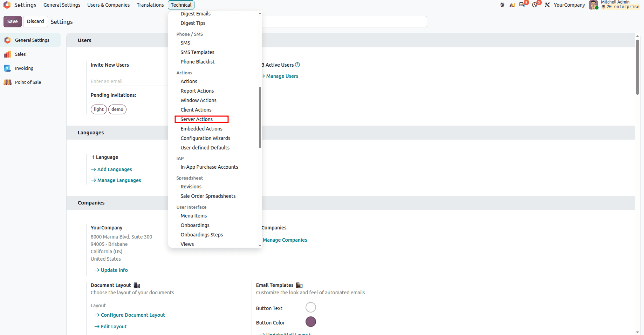Screen dimensions: 644x335
Task: Open the YourCompany company switcher
Action: point(569,5)
